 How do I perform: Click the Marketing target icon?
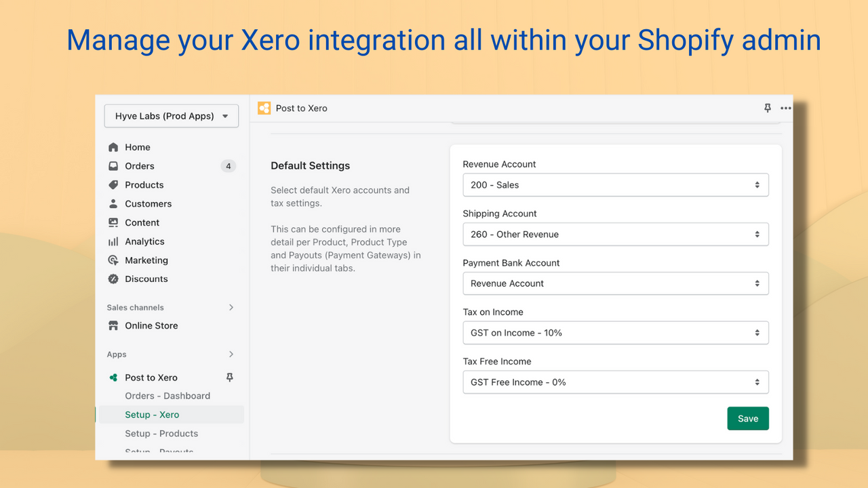pos(113,260)
